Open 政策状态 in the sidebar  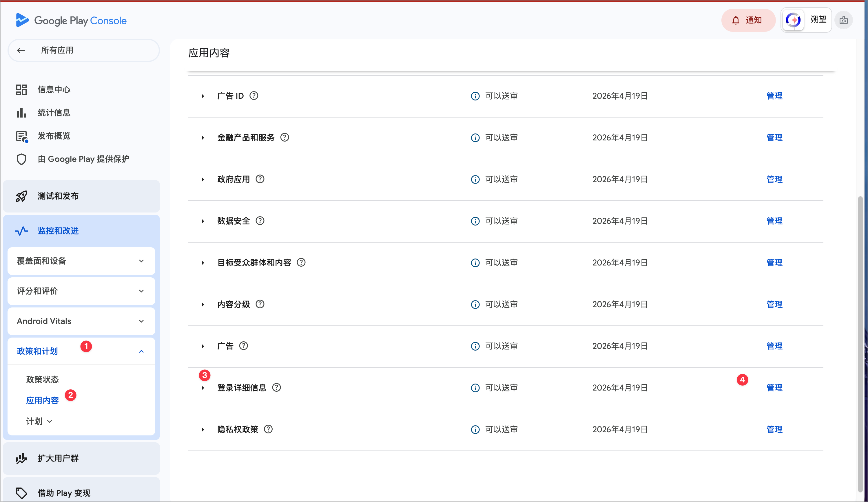(42, 379)
